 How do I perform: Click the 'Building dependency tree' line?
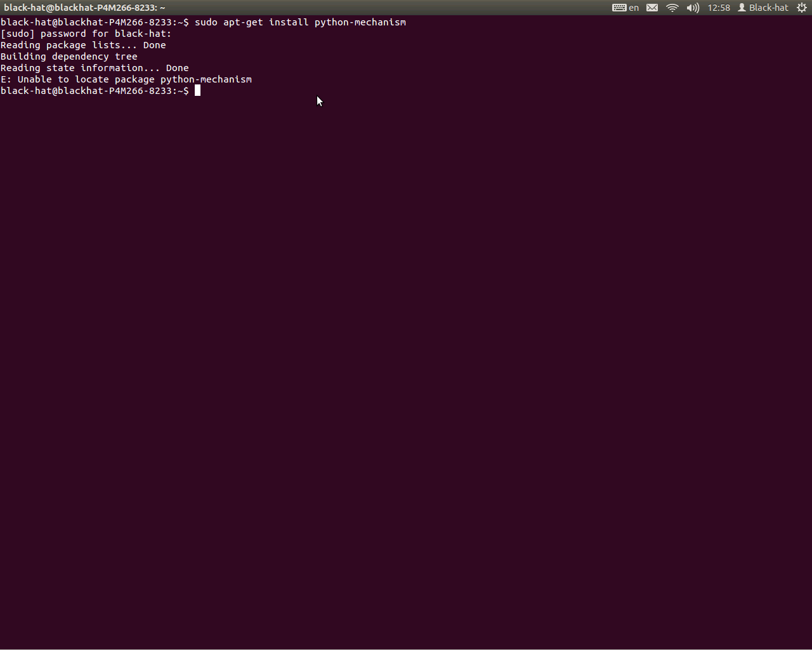[69, 56]
